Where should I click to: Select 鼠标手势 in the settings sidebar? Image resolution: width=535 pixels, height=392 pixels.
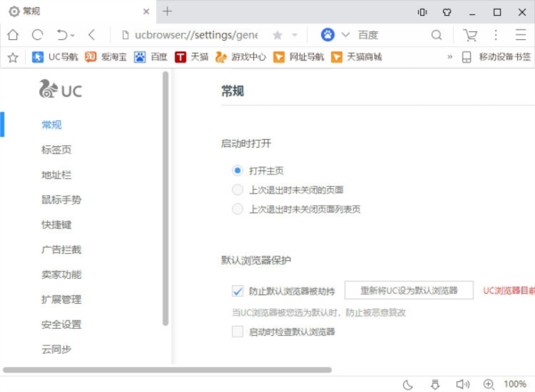coord(62,200)
